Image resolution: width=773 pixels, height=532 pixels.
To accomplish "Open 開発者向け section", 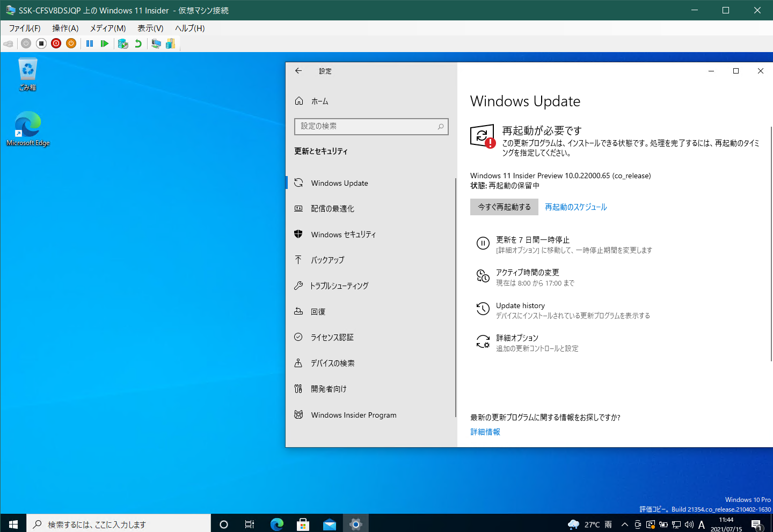I will pos(370,389).
